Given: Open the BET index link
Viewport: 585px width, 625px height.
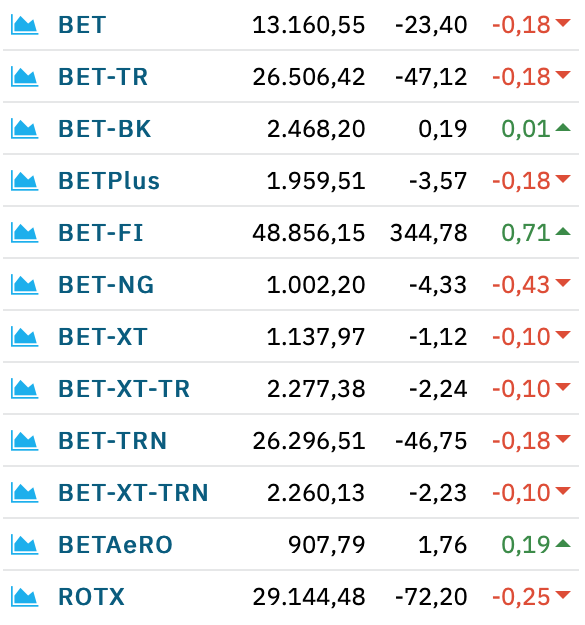Looking at the screenshot, I should click(82, 25).
